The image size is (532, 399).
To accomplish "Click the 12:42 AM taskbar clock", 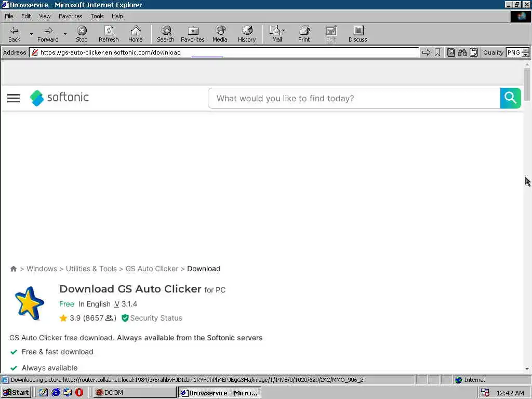I will pos(510,393).
